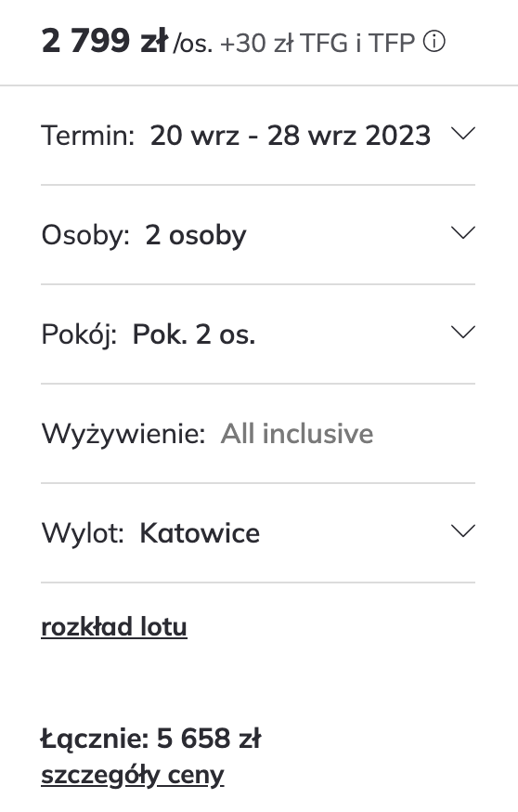The width and height of the screenshot is (518, 812).
Task: Expand the Pokój chevron arrow
Action: [x=463, y=333]
